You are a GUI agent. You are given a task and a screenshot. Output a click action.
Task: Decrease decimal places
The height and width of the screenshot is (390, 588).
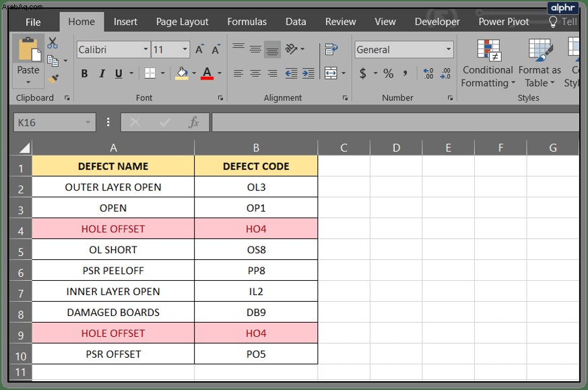click(x=445, y=73)
